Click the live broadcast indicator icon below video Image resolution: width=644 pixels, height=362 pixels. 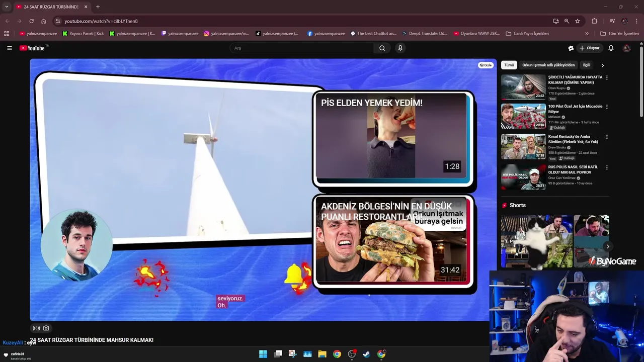36,328
